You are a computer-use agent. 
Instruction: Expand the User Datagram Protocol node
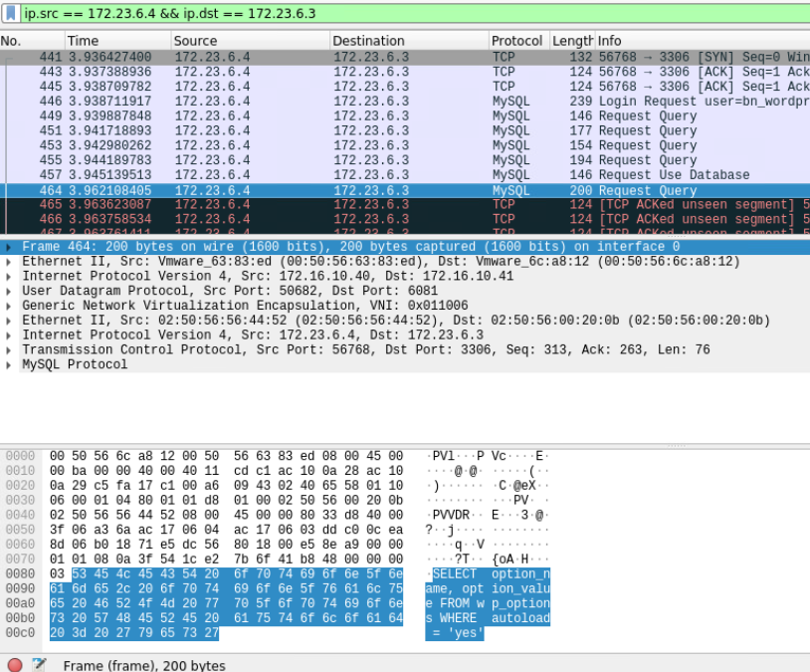(x=8, y=291)
